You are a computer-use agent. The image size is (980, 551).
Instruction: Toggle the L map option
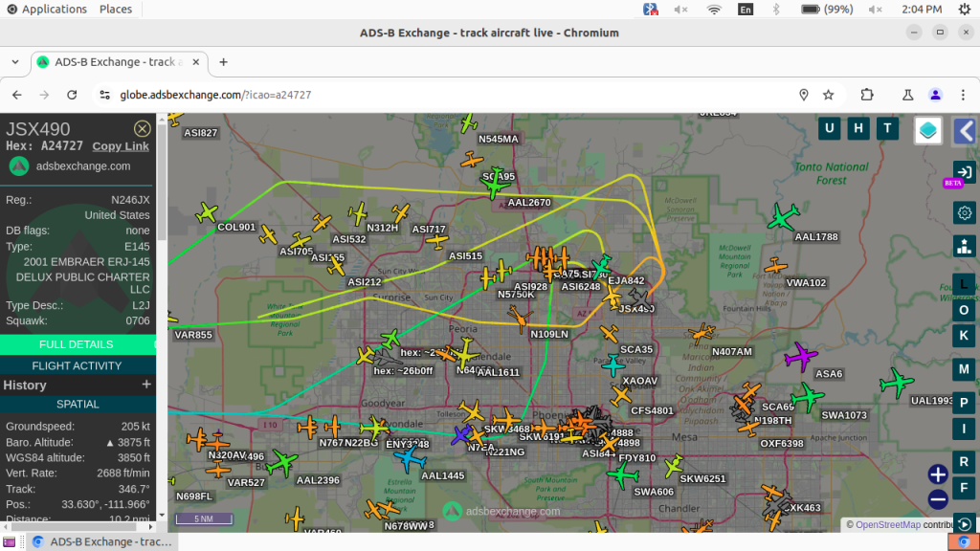964,283
